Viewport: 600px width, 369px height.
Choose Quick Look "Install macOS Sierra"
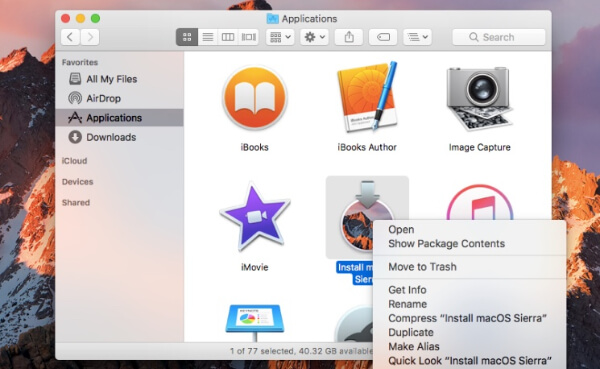[x=470, y=361]
